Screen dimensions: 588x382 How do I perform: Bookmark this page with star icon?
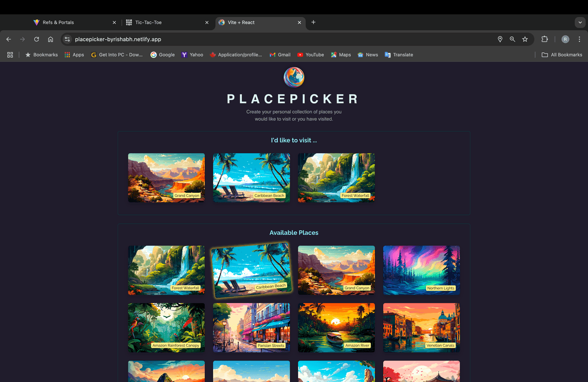tap(525, 39)
